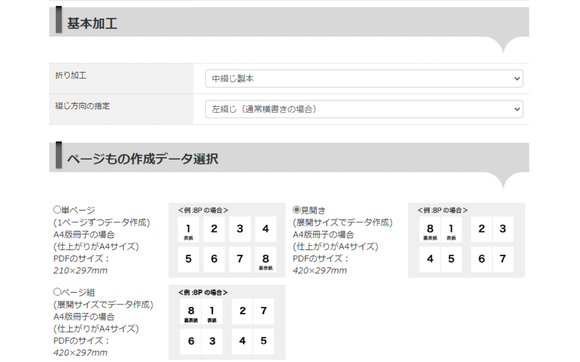Select the 見開き radio button
The width and height of the screenshot is (580, 362).
click(x=296, y=210)
